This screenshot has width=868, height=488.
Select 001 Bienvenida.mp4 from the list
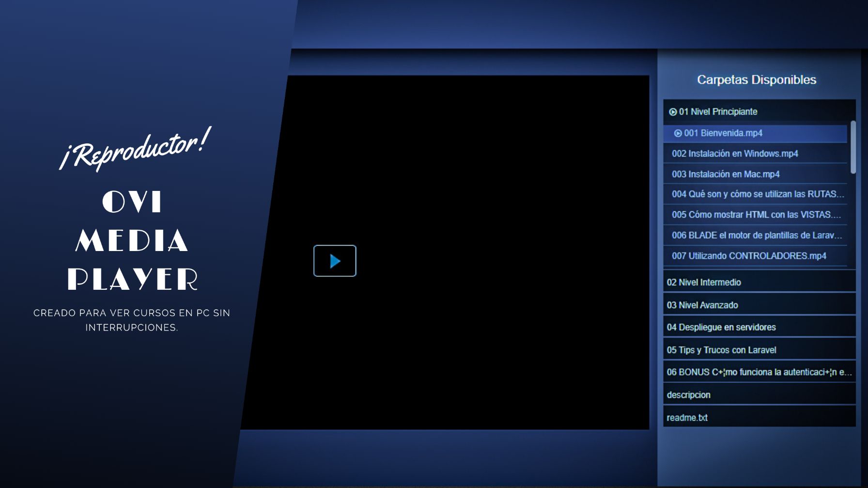click(x=755, y=133)
